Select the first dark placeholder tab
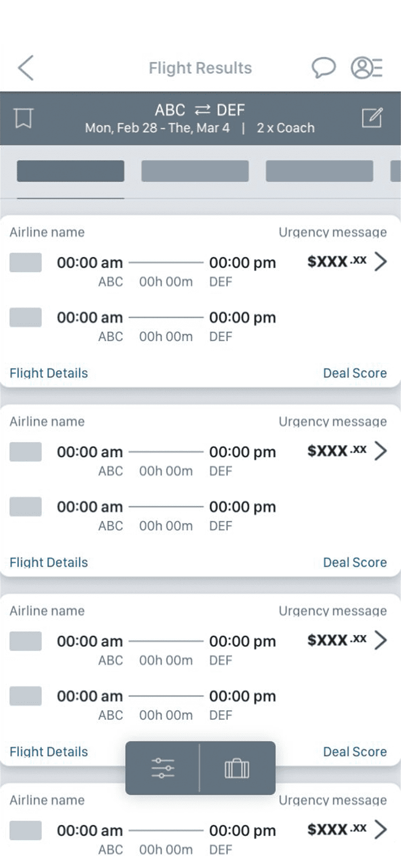The height and width of the screenshot is (868, 401). 71,171
